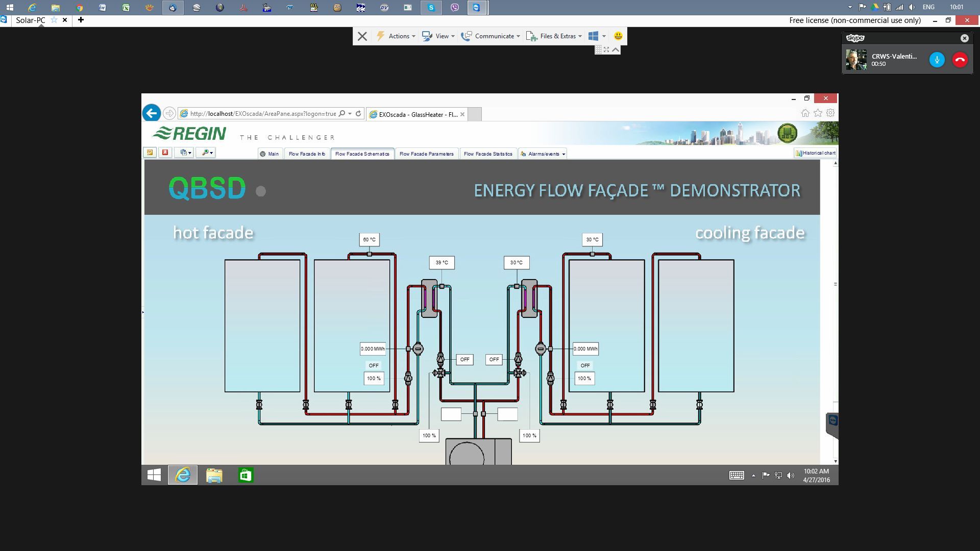980x551 pixels.
Task: Click the right center valve OFF label
Action: [x=494, y=360]
